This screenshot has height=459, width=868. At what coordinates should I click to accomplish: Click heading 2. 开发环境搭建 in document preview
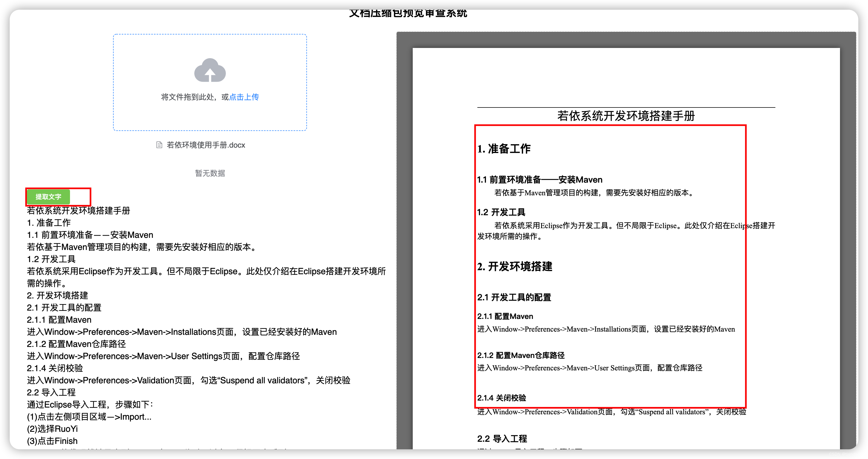tap(514, 267)
